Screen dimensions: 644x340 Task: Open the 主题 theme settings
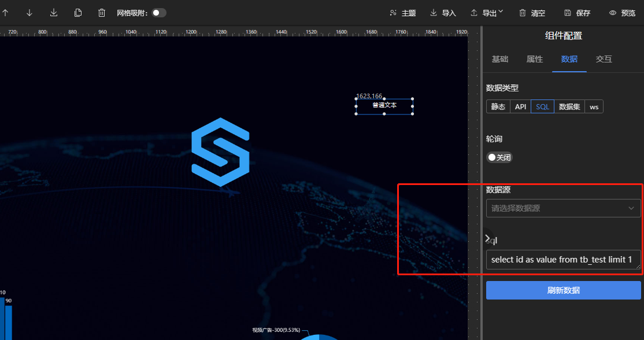coord(402,13)
